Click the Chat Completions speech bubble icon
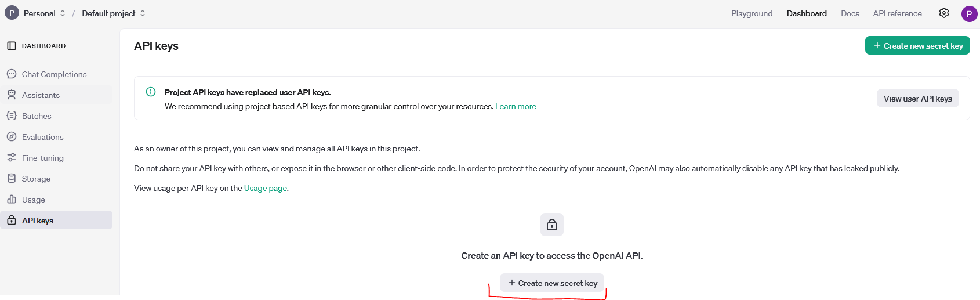The width and height of the screenshot is (980, 300). pyautogui.click(x=12, y=74)
